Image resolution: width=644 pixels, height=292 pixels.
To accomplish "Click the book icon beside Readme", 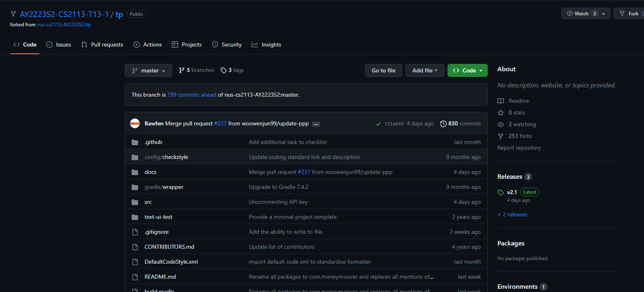I will point(501,101).
